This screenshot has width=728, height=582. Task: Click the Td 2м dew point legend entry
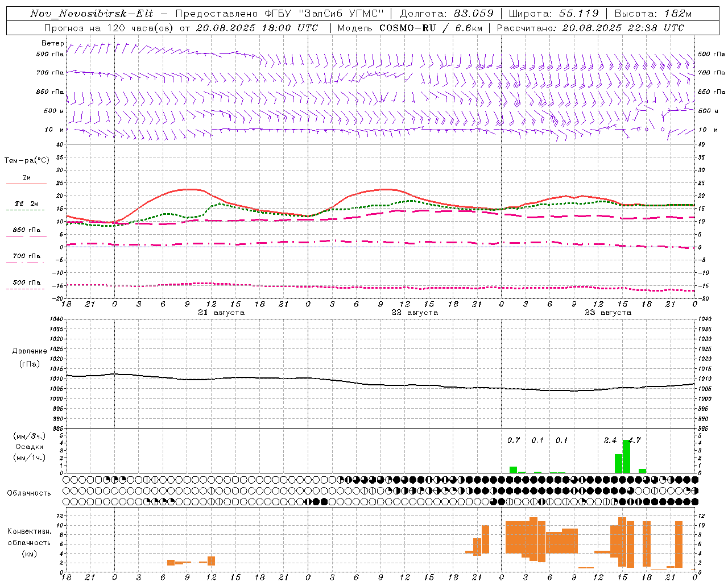27,203
